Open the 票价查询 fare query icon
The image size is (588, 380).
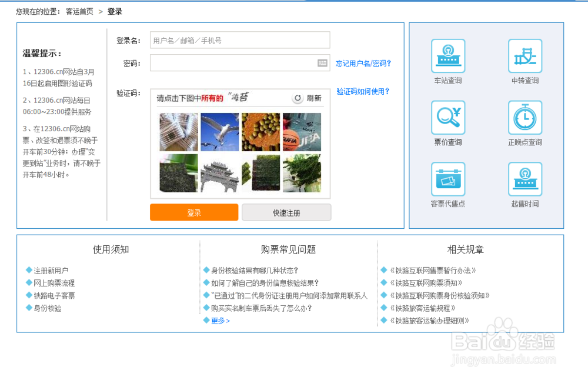pos(448,118)
